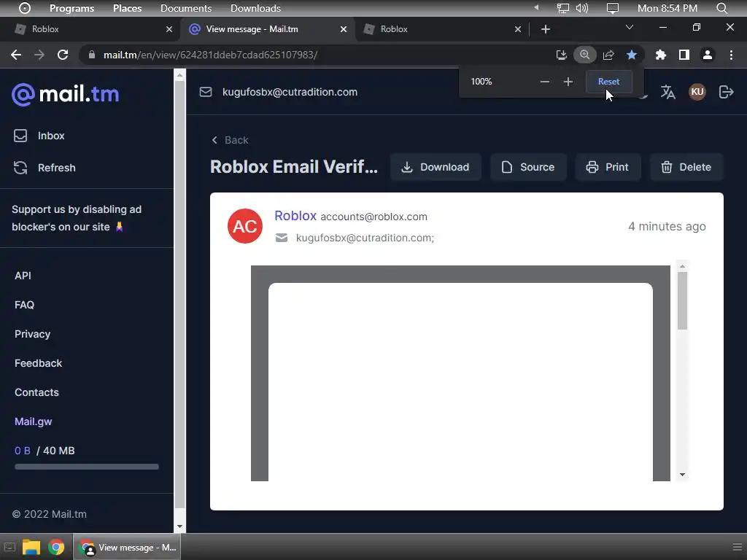Decrease zoom with the minus button
The width and height of the screenshot is (747, 560).
544,82
